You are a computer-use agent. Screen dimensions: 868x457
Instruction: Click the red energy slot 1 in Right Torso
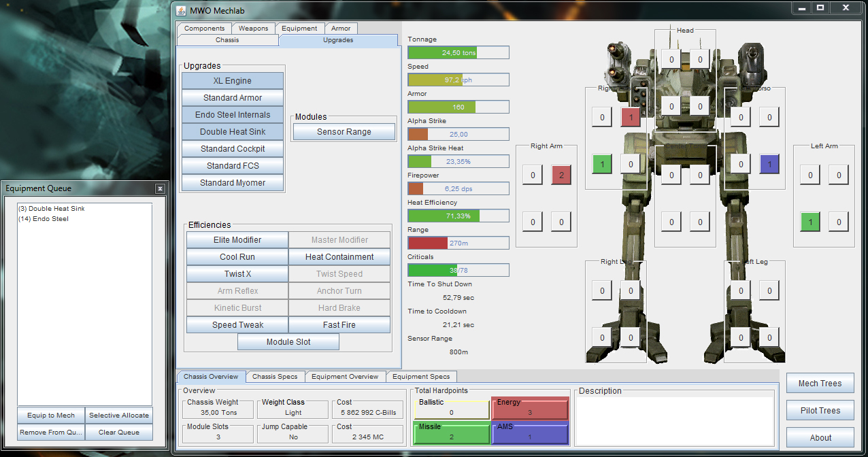coord(631,118)
